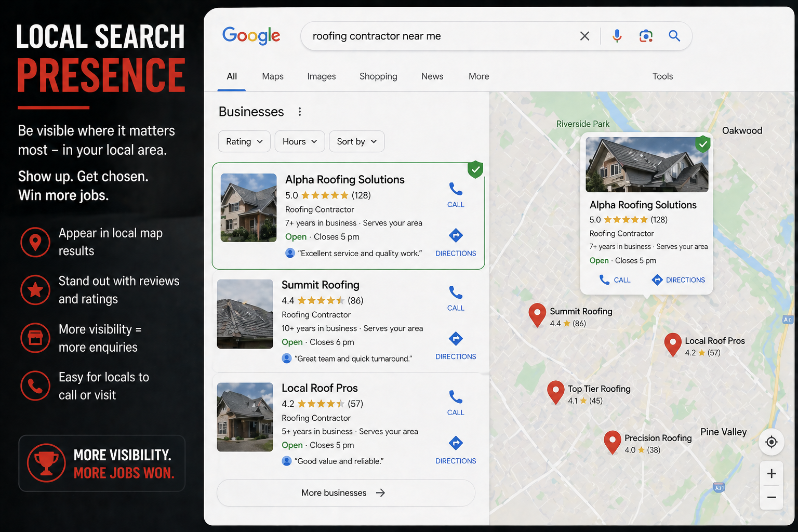The image size is (798, 532).
Task: Click Riverside Park map label
Action: [583, 124]
